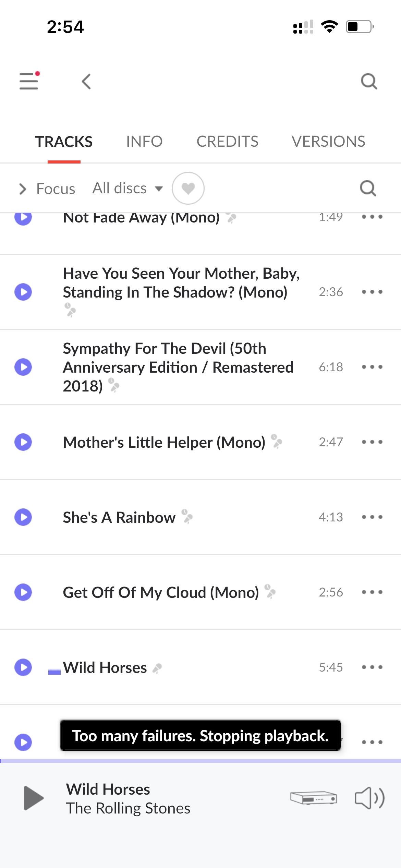Click the playback progress bar above footer

(x=200, y=761)
